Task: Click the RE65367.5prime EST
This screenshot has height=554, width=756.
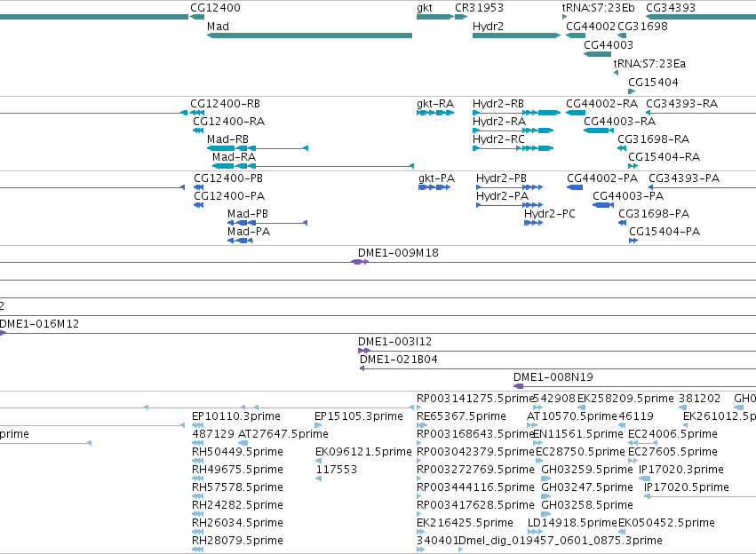Action: pos(422,425)
